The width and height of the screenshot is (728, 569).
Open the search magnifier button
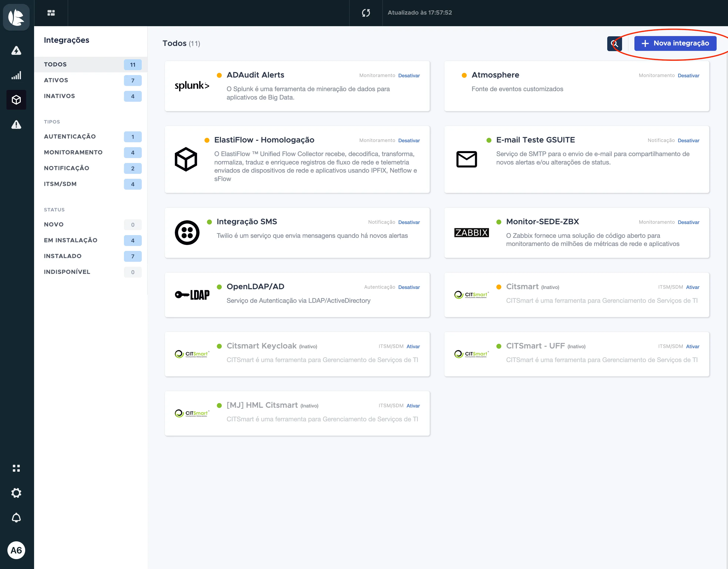tap(614, 43)
